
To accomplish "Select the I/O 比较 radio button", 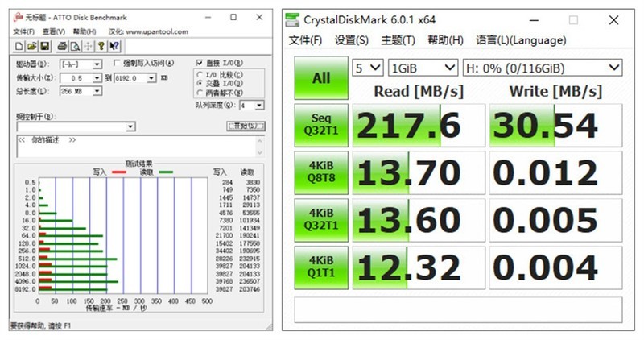I will [200, 75].
